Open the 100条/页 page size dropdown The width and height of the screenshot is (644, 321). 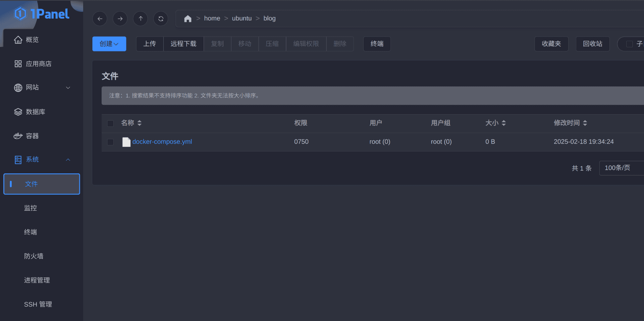621,168
